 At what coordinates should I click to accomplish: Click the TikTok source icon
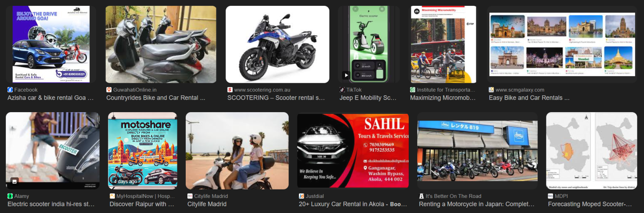pyautogui.click(x=342, y=90)
